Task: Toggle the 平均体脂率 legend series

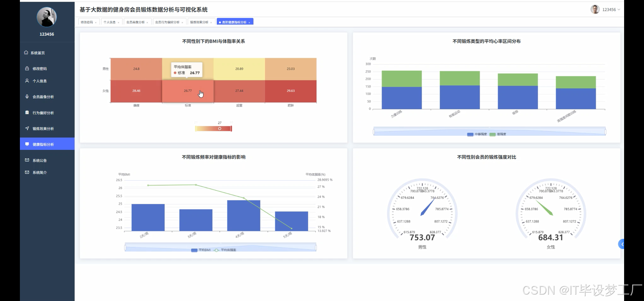Action: [225, 250]
